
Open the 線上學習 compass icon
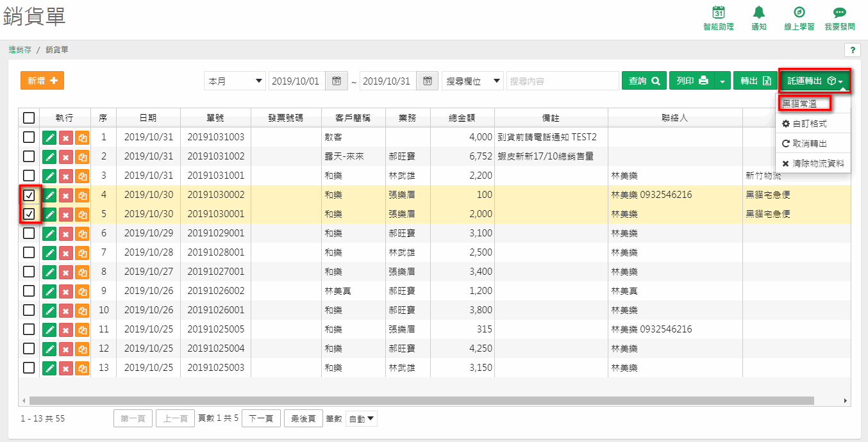click(x=799, y=12)
